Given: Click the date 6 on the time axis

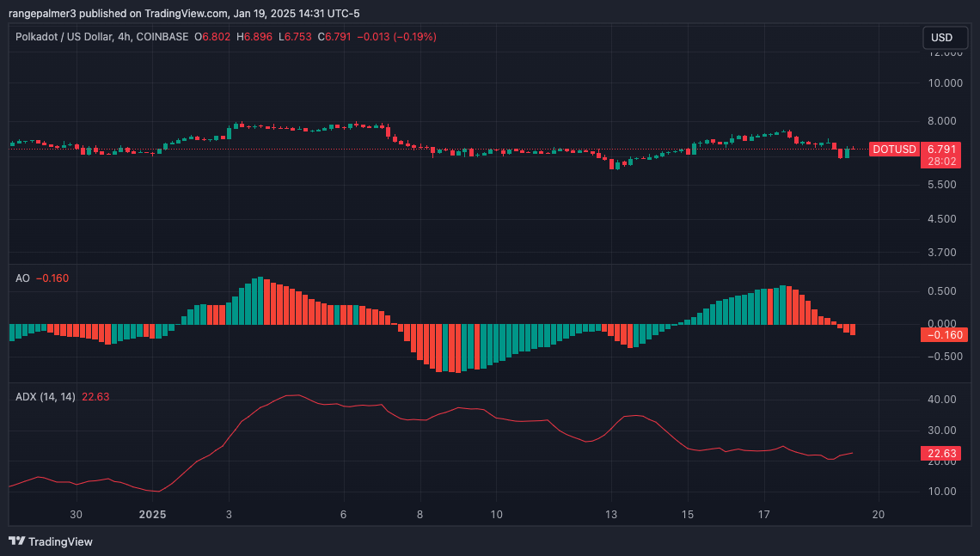Looking at the screenshot, I should [x=343, y=515].
